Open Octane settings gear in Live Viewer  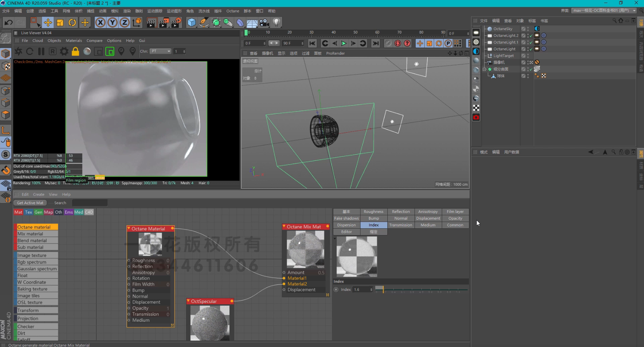click(x=64, y=51)
